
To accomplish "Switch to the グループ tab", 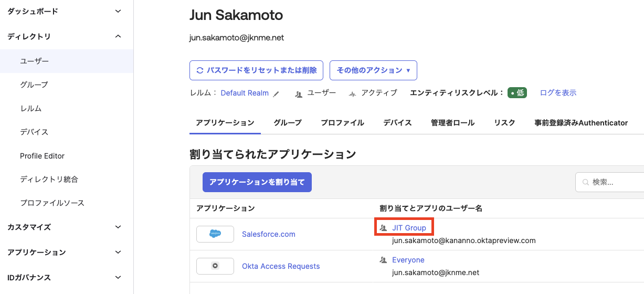I will pos(288,123).
